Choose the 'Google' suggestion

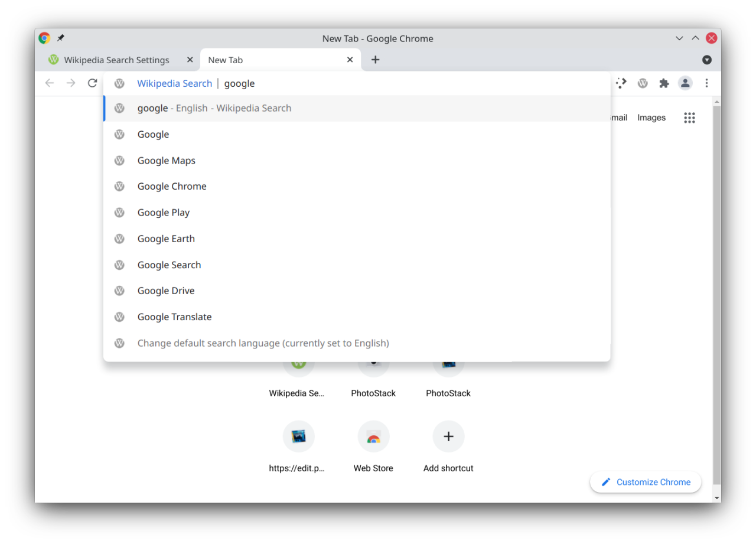(357, 135)
